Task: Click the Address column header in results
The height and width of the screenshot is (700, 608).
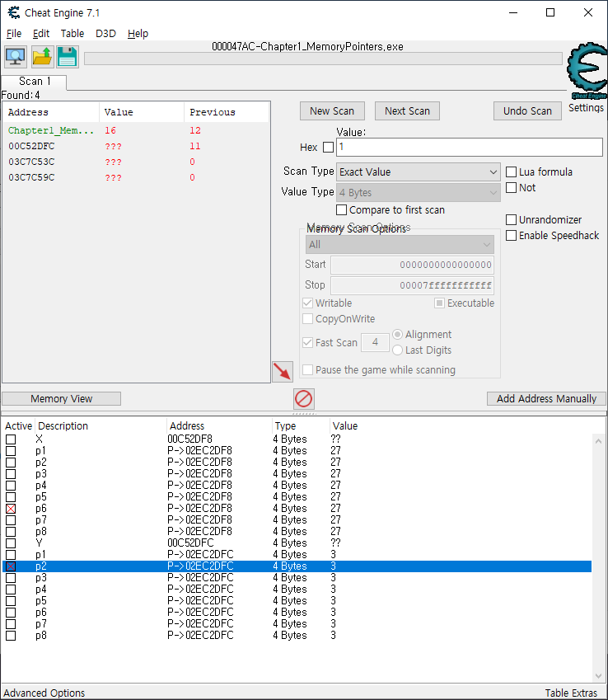Action: (x=51, y=112)
